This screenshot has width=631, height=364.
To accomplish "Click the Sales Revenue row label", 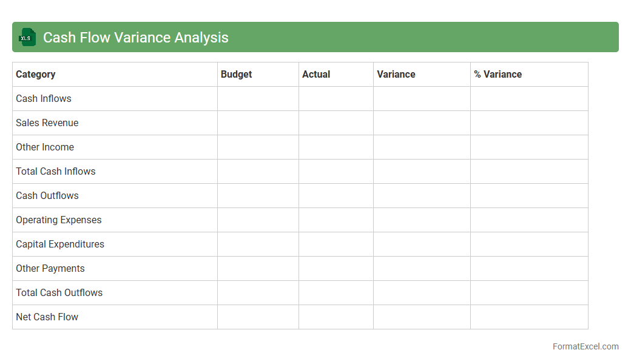I will tap(47, 123).
